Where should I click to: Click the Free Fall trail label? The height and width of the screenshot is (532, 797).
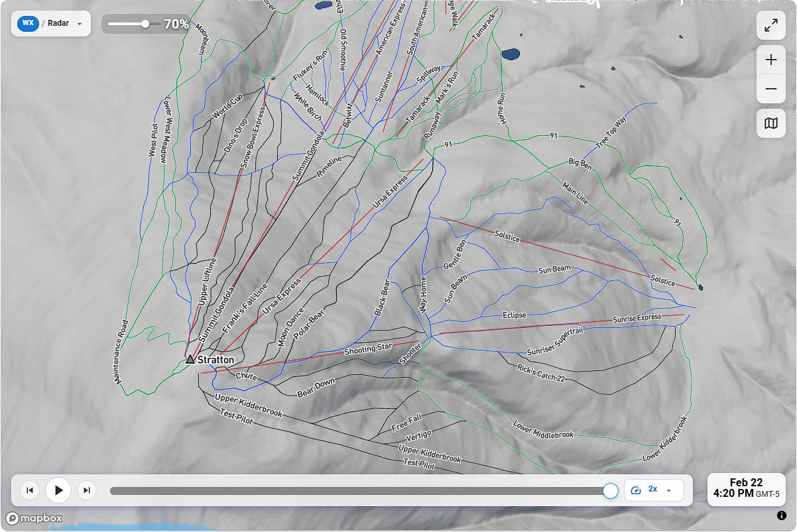tap(406, 423)
